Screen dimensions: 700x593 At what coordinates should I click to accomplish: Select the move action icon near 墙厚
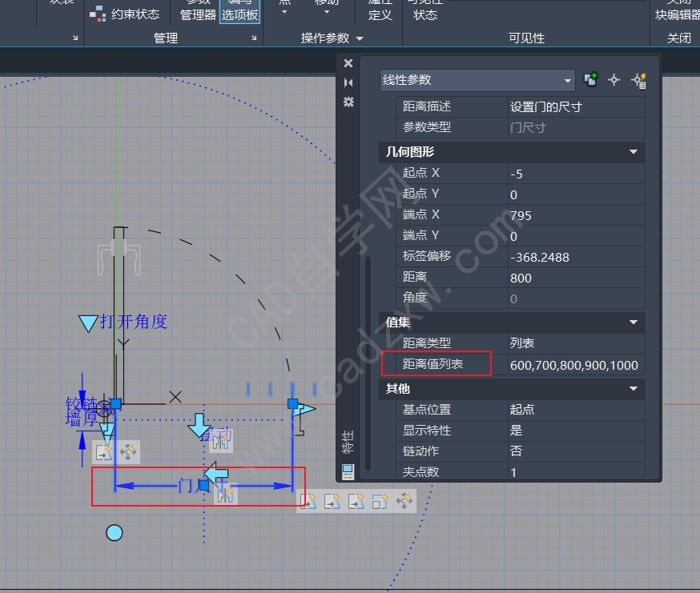[x=128, y=452]
